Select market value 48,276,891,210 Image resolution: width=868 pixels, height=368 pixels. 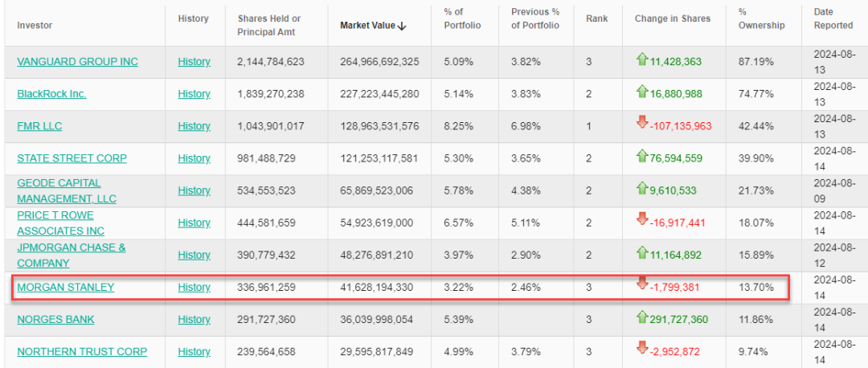[376, 256]
